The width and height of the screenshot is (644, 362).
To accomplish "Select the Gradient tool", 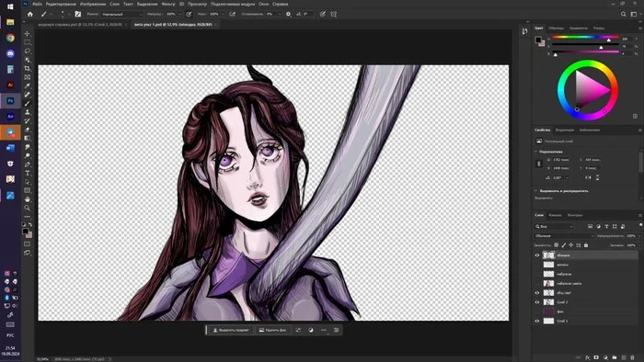I will [x=27, y=138].
